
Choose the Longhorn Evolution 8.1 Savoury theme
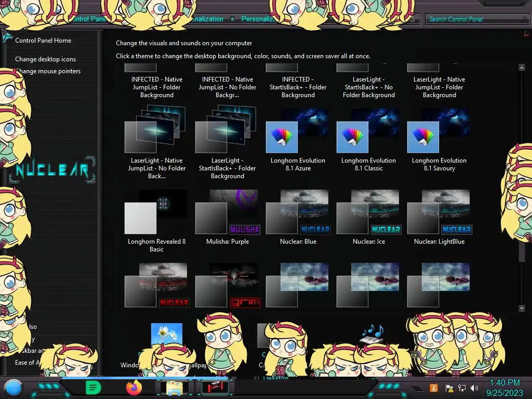tap(439, 139)
